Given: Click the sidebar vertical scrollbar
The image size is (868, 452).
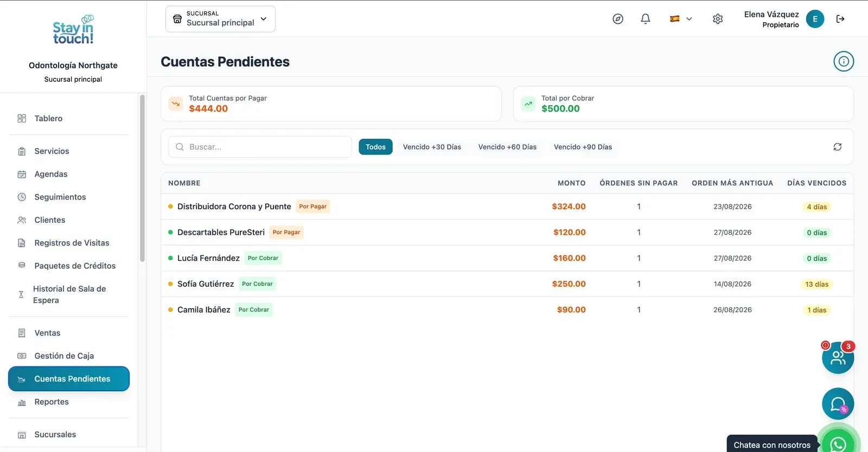Looking at the screenshot, I should click(142, 179).
